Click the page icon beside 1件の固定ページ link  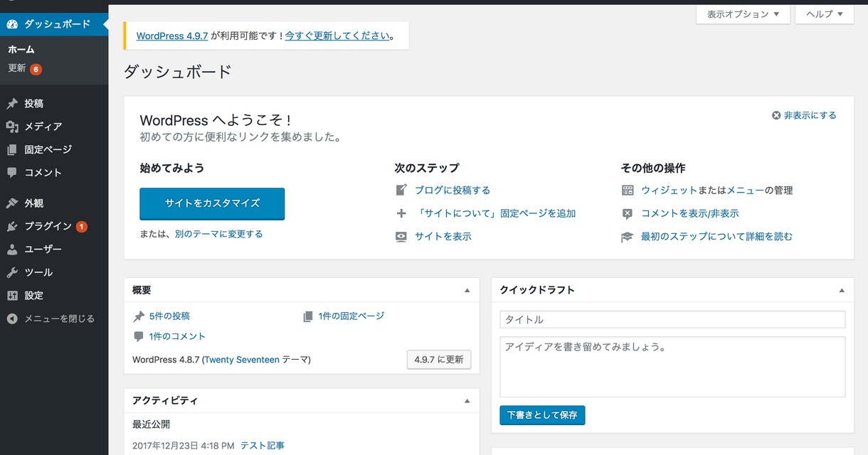pyautogui.click(x=308, y=316)
